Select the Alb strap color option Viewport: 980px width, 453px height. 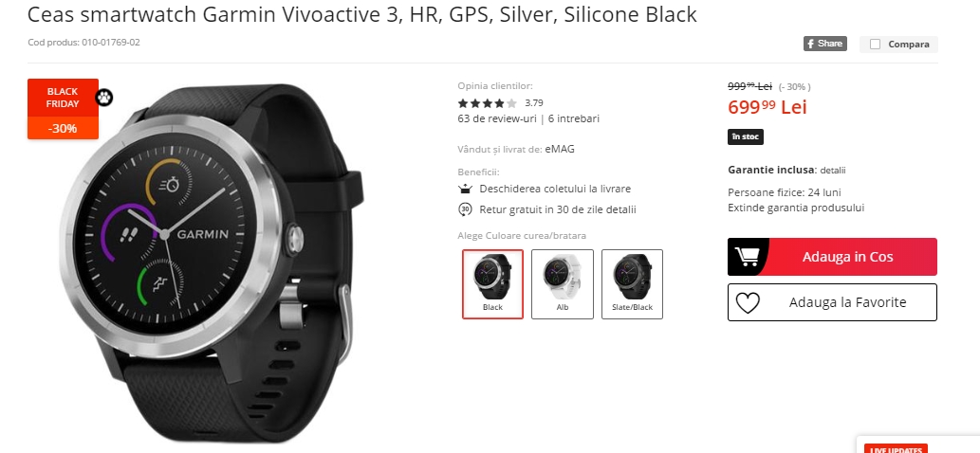563,284
